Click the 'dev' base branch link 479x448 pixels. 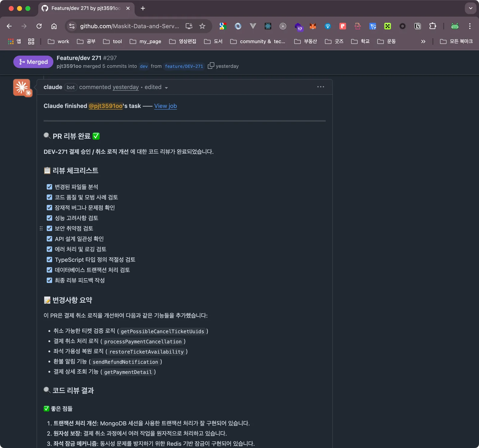pyautogui.click(x=144, y=66)
